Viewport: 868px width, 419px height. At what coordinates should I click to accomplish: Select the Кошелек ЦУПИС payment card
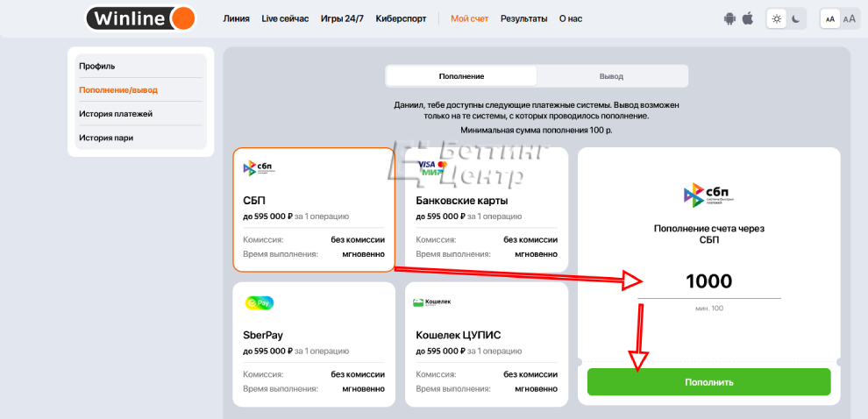(x=487, y=344)
